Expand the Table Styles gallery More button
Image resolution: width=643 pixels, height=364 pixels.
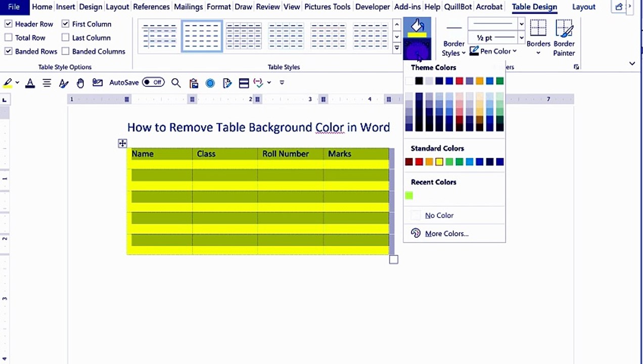396,49
